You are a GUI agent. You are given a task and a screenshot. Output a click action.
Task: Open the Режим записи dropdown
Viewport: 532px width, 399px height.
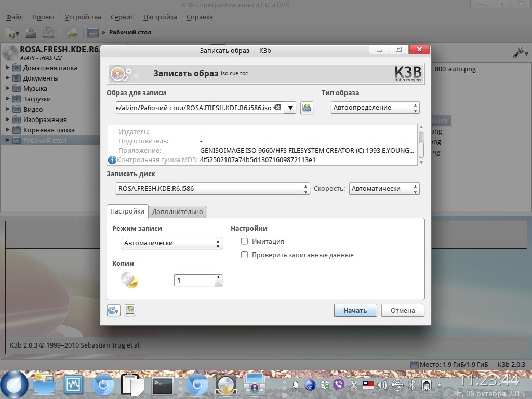tap(171, 243)
